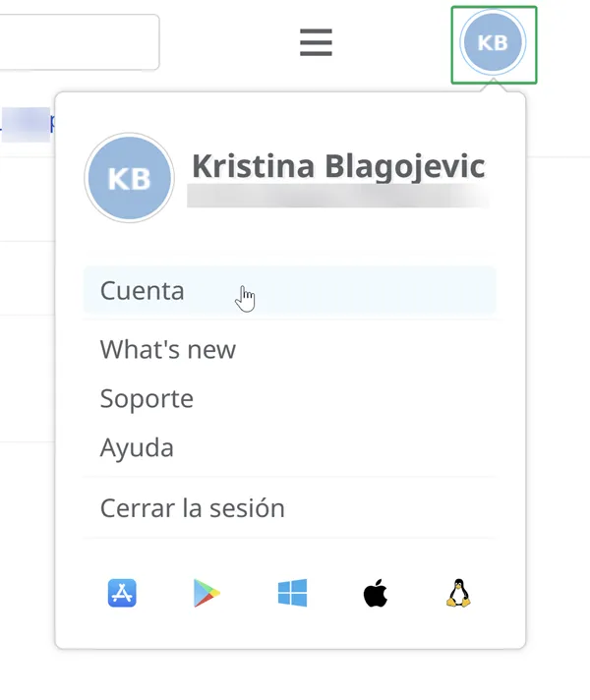Viewport: 590px width, 700px height.
Task: Click the blank page area below the profile popup
Action: coord(290,675)
